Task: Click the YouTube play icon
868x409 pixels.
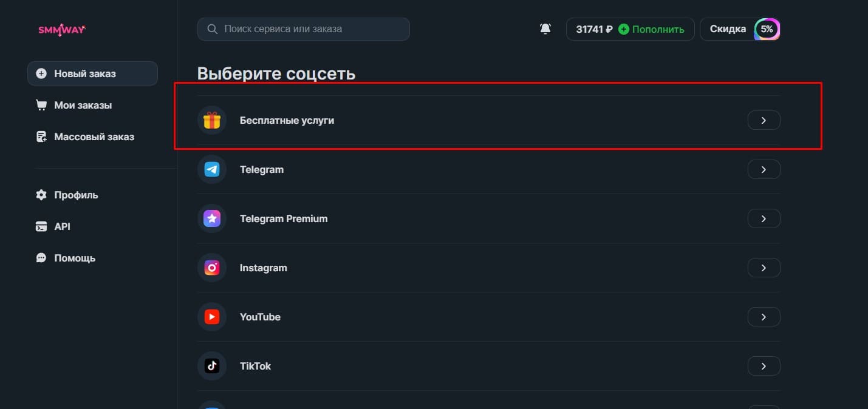Action: point(212,317)
